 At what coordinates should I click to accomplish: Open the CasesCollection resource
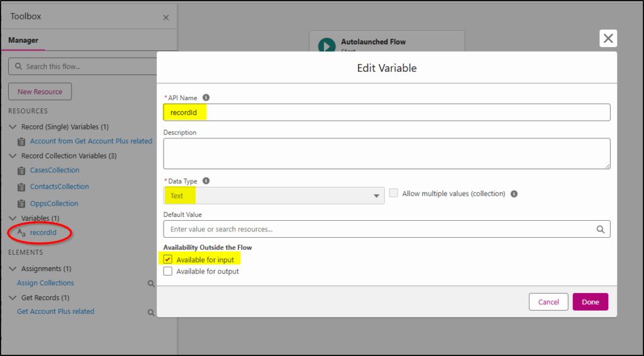pyautogui.click(x=55, y=170)
